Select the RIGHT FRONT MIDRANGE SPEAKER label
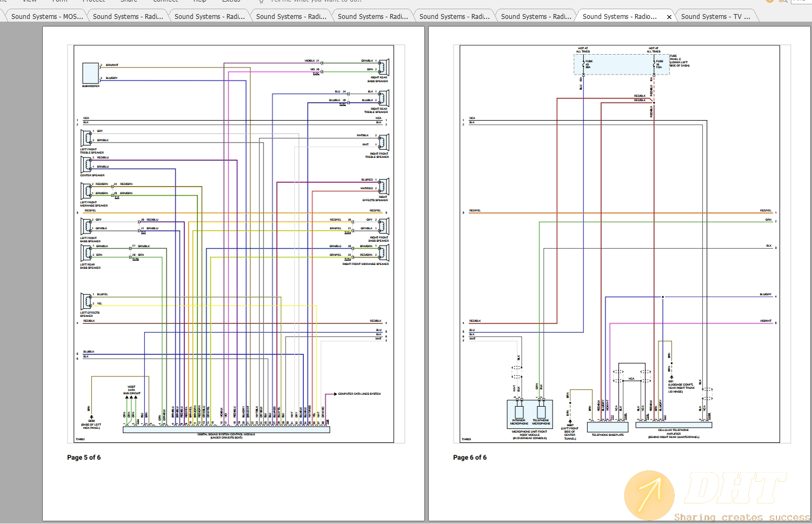 pos(365,264)
